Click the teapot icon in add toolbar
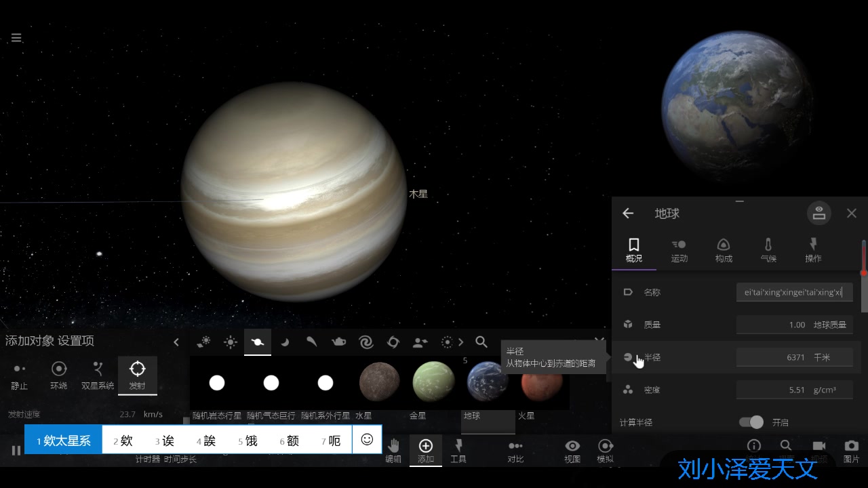 coord(339,342)
